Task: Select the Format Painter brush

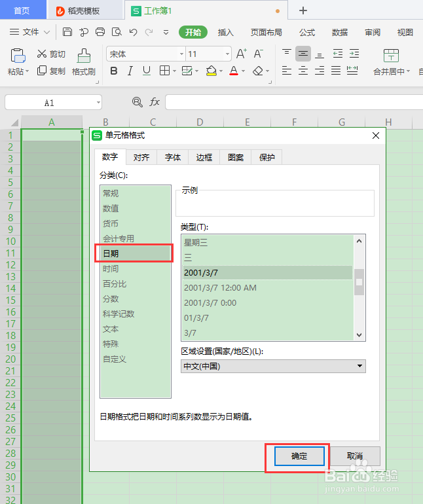Action: 84,56
